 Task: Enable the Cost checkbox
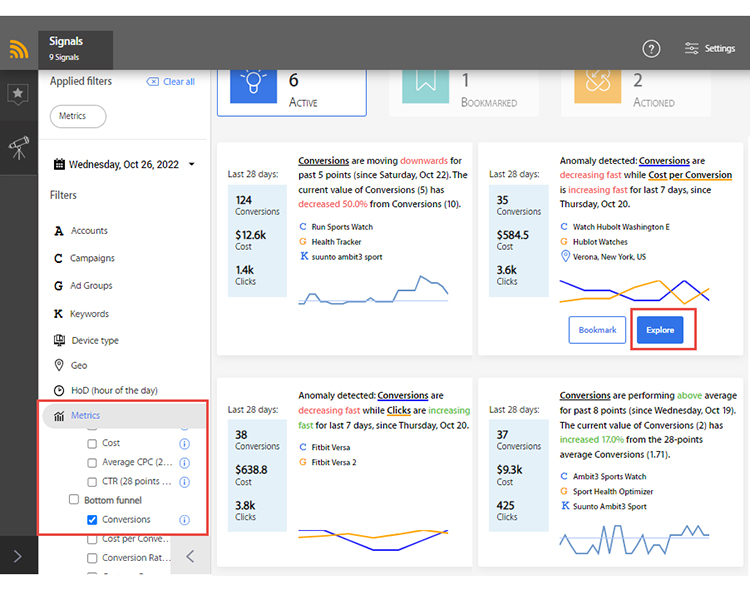92,444
